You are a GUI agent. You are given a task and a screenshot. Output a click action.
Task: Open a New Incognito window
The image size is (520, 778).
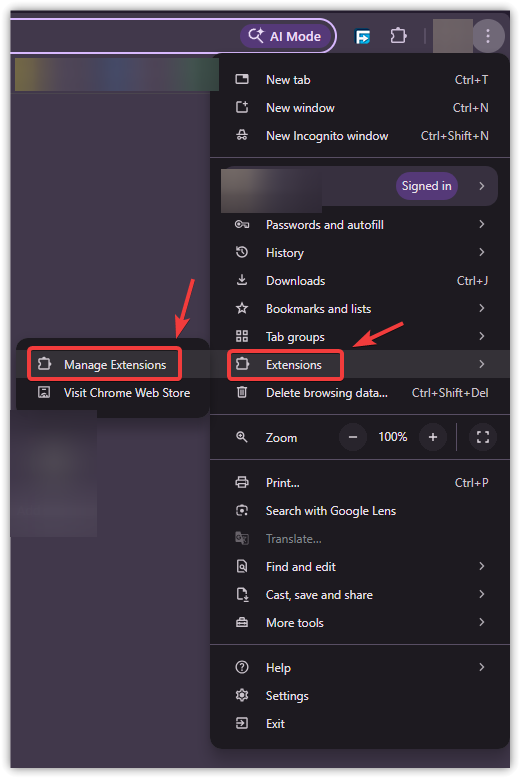[x=360, y=136]
